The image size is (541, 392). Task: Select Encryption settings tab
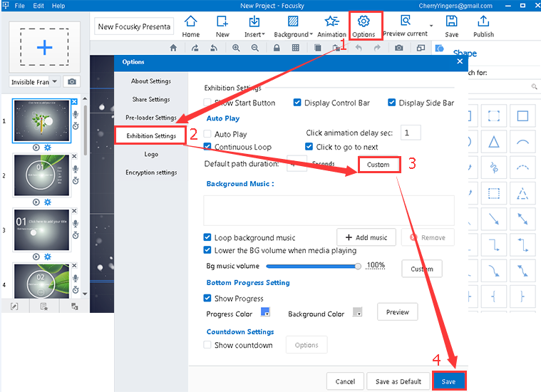(151, 172)
